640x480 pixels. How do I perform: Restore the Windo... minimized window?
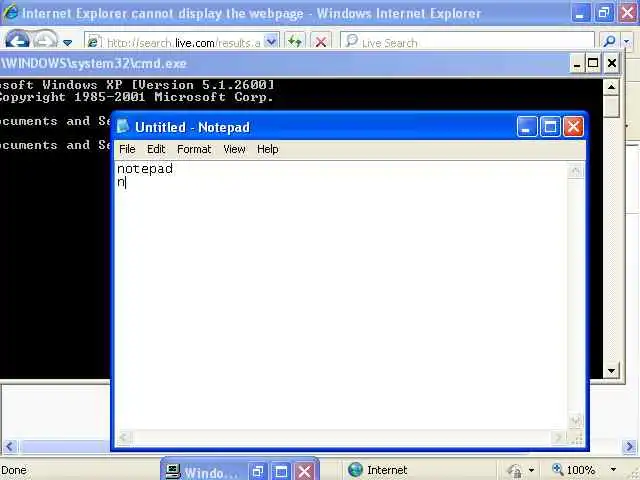click(258, 472)
